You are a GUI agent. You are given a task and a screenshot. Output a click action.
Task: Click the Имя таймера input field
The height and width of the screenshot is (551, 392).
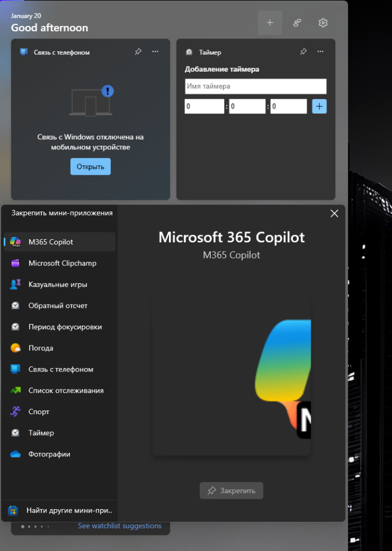[255, 87]
